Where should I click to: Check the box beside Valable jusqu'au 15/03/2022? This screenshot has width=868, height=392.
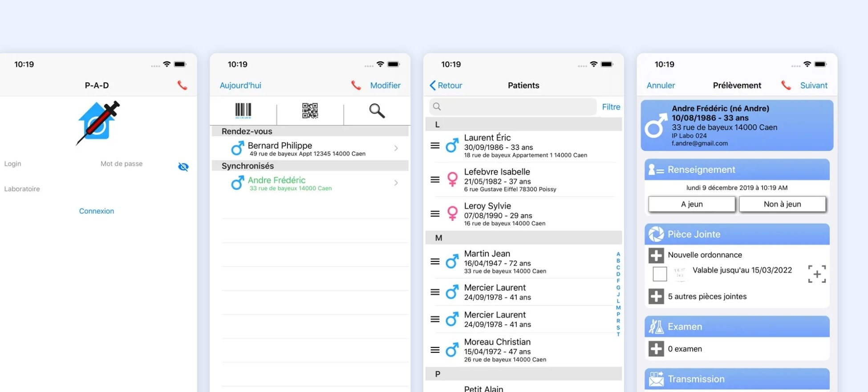coord(660,274)
